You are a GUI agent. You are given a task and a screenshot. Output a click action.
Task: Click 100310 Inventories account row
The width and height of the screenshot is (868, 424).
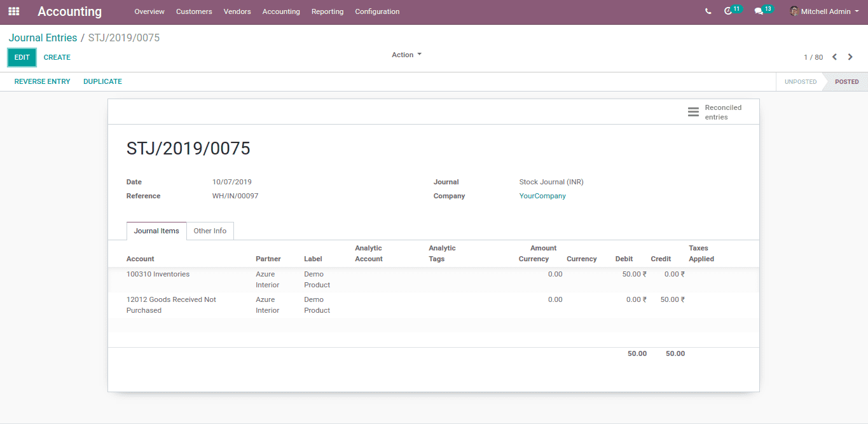tap(434, 280)
